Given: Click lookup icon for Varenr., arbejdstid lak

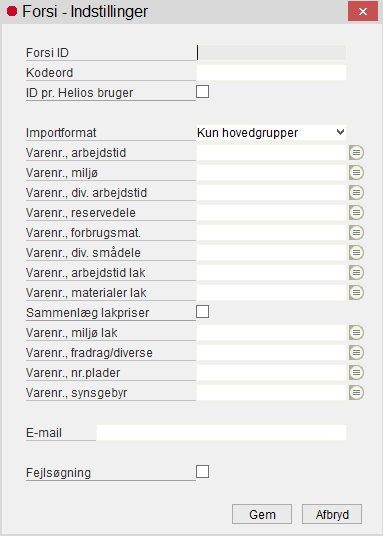Looking at the screenshot, I should tap(356, 272).
